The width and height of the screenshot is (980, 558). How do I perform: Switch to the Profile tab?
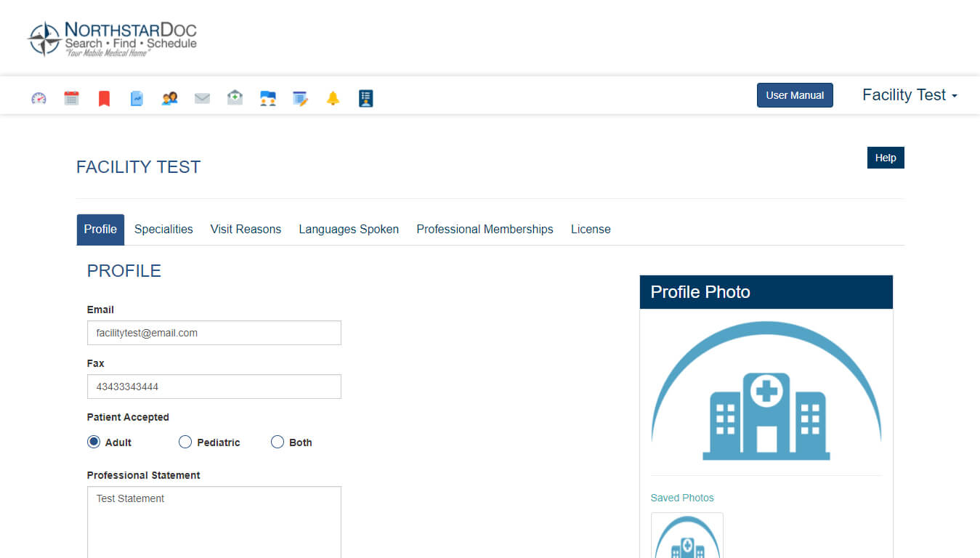click(100, 230)
